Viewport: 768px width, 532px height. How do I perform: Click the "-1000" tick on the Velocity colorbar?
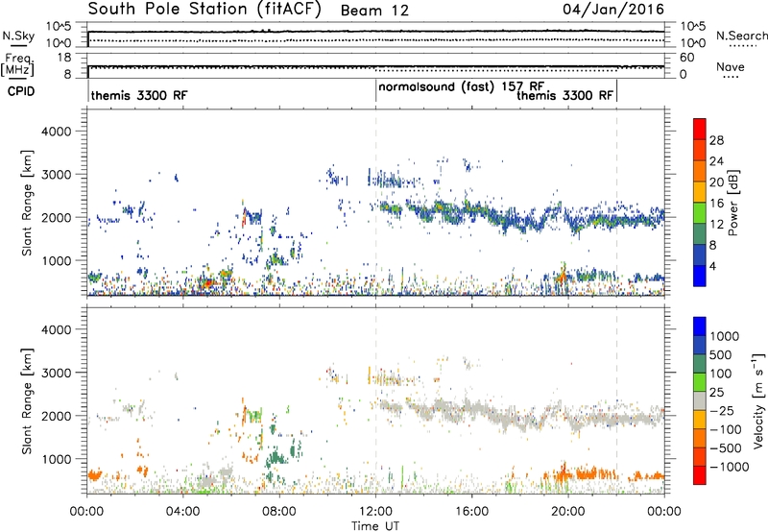click(x=730, y=467)
